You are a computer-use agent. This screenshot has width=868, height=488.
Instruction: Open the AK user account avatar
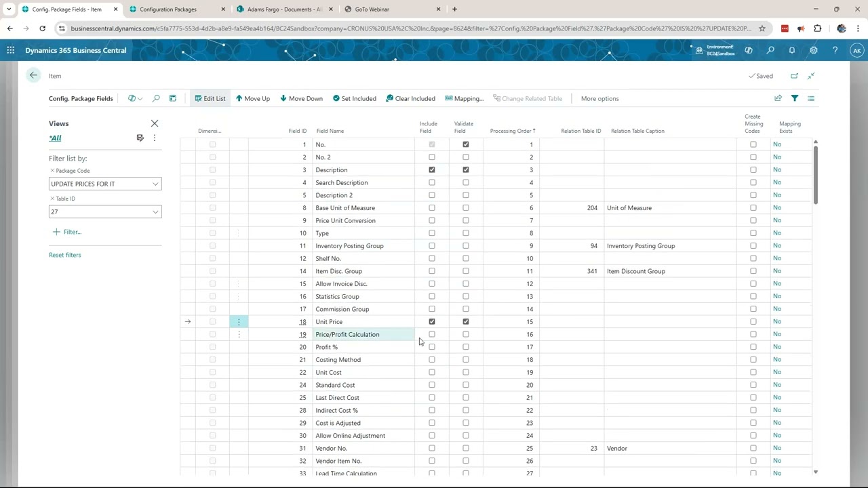coord(857,50)
